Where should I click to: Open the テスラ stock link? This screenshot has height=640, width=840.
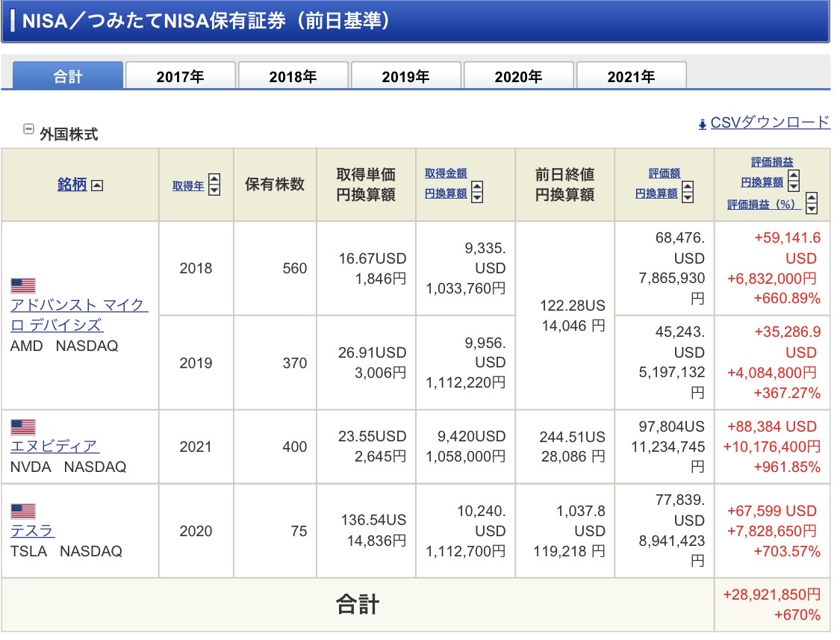click(x=32, y=531)
